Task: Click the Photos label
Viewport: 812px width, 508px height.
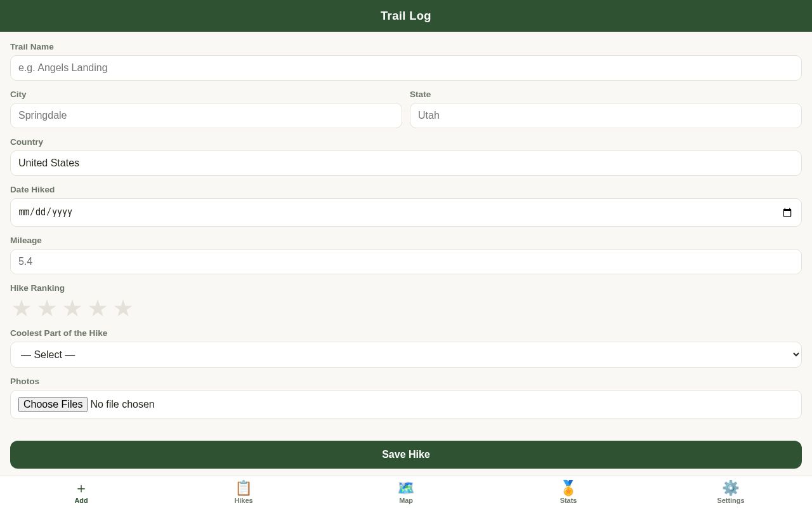Action: coord(25,382)
